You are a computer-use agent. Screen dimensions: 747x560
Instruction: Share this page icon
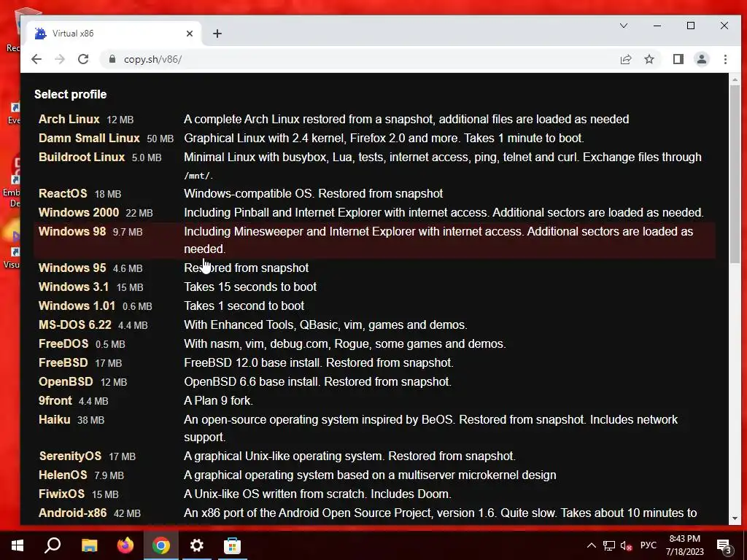[x=625, y=59]
